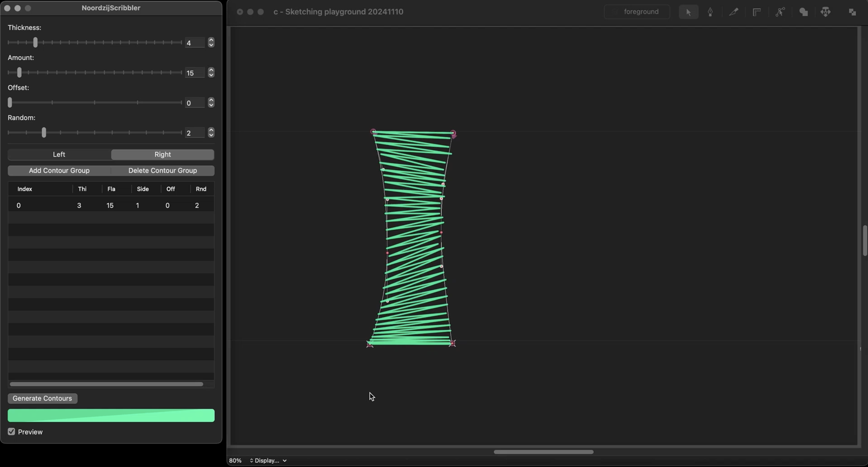Screen dimensions: 868x467
Task: Click the Amount value field showing 15
Action: pyautogui.click(x=195, y=72)
